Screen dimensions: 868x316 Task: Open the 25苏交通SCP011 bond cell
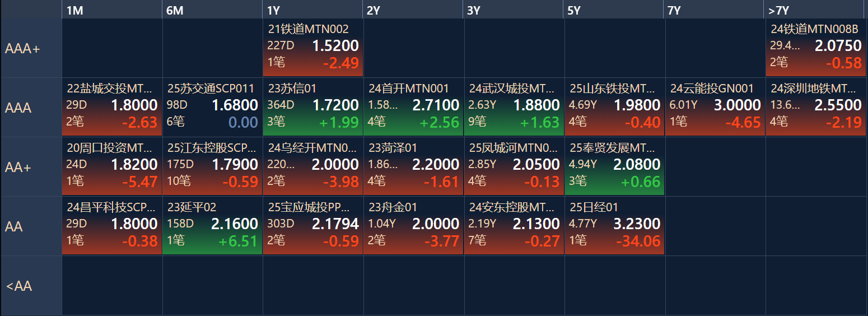212,108
